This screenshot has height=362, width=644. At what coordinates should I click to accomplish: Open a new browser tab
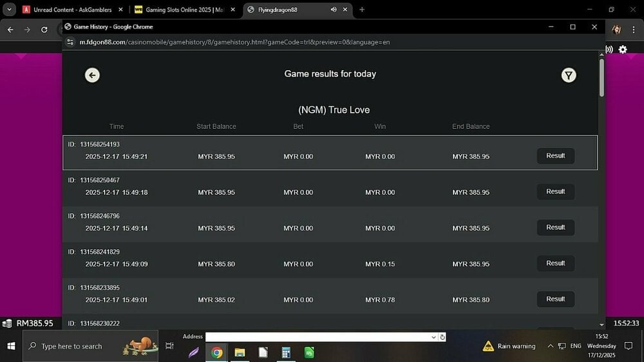[362, 10]
